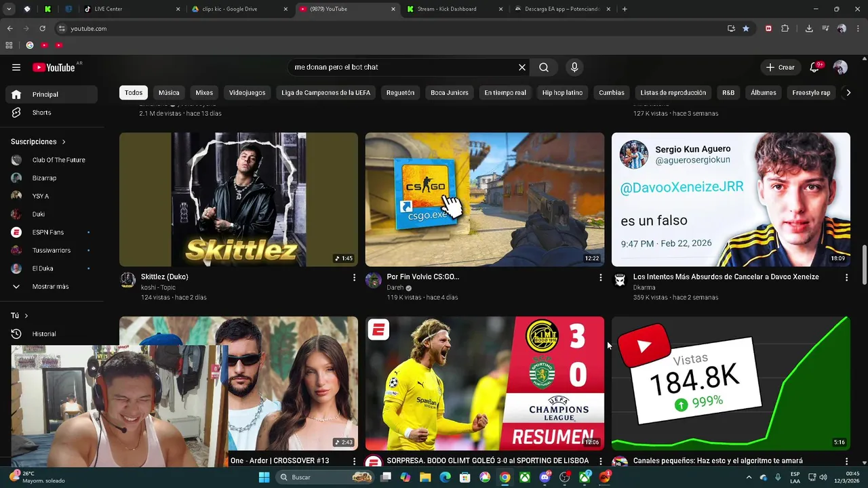868x488 pixels.
Task: Open options for BODO GLIMT video
Action: [x=600, y=461]
